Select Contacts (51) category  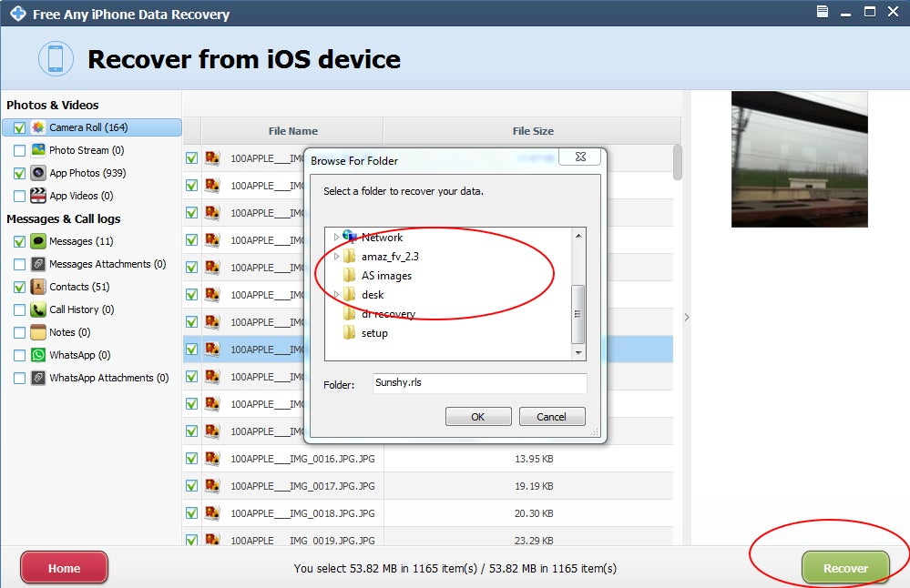point(79,287)
